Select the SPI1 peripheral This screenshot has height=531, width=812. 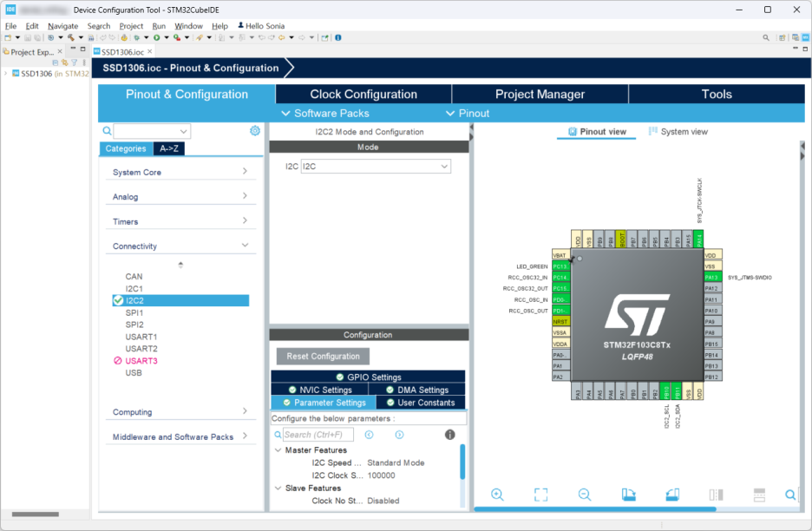134,313
